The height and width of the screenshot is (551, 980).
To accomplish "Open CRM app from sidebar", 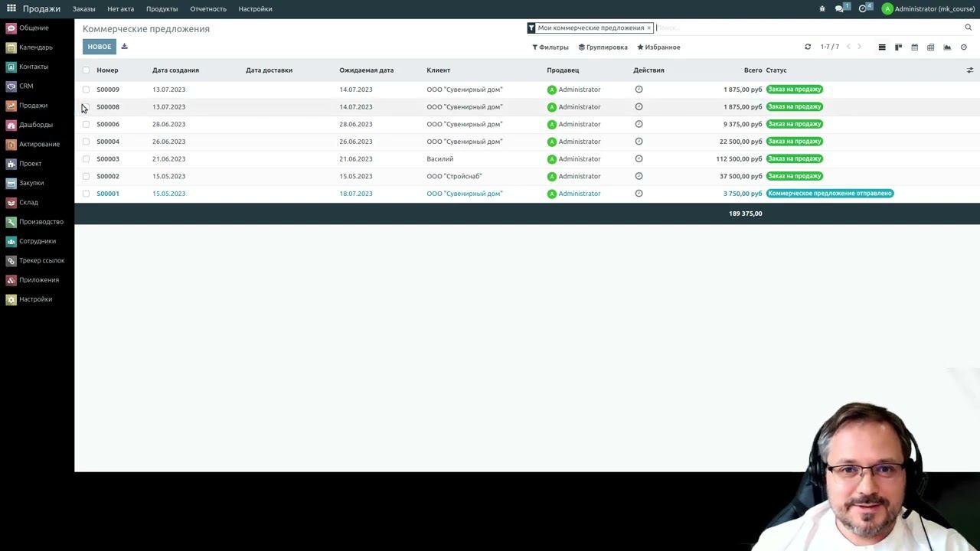I will click(x=20, y=86).
